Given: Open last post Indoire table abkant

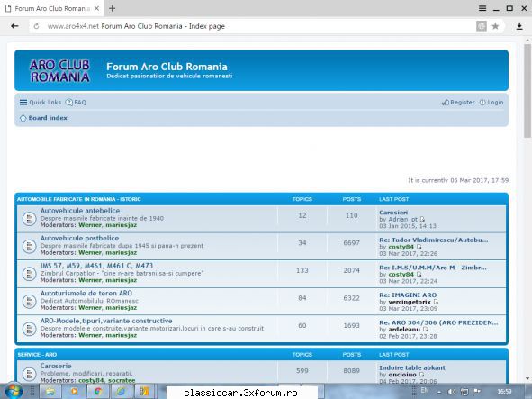Looking at the screenshot, I should coord(412,367).
